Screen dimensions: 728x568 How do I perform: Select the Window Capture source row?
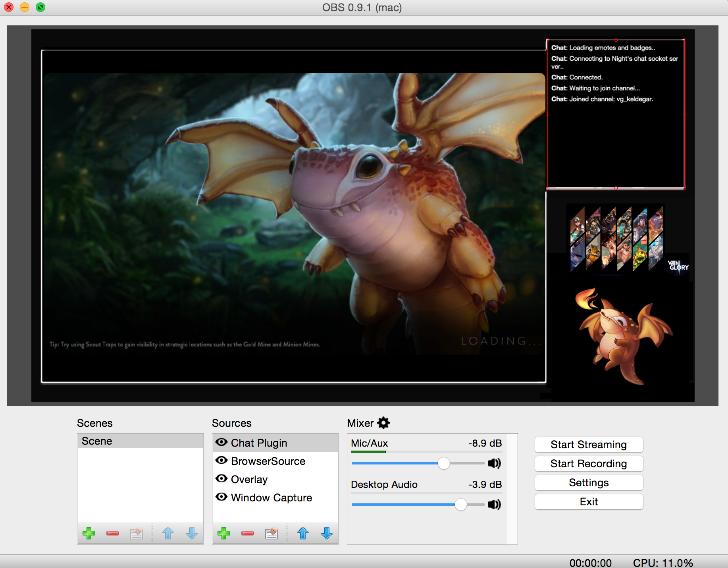(275, 497)
